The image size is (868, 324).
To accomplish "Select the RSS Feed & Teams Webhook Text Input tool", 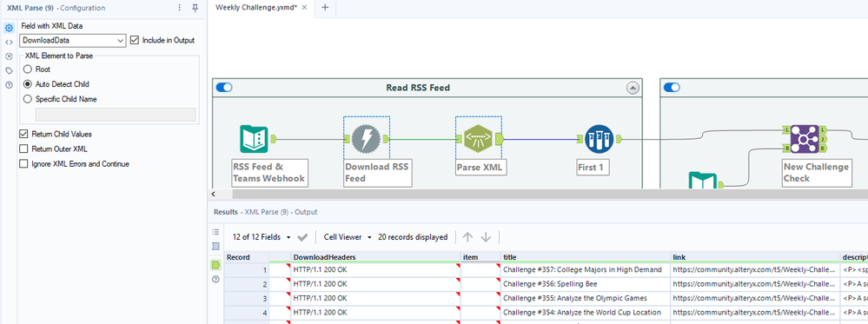I will [254, 139].
